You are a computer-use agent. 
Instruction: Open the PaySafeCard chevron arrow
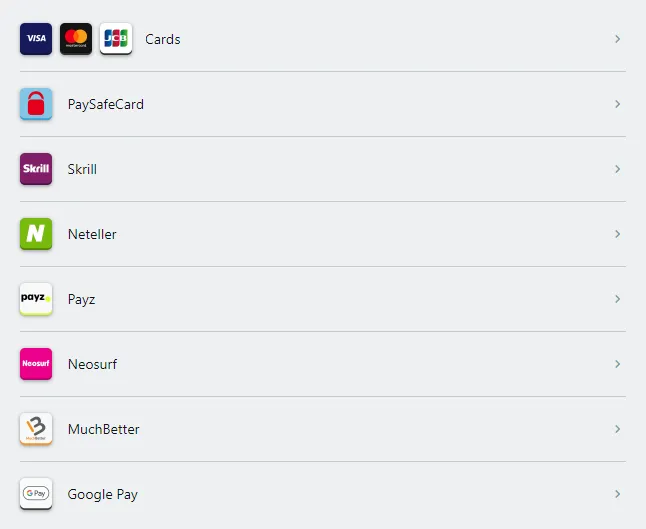(617, 104)
